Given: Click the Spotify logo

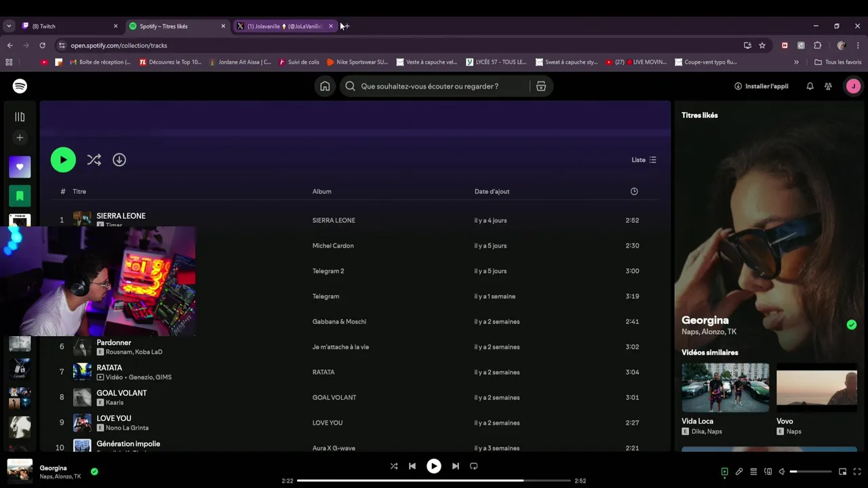Looking at the screenshot, I should point(20,86).
